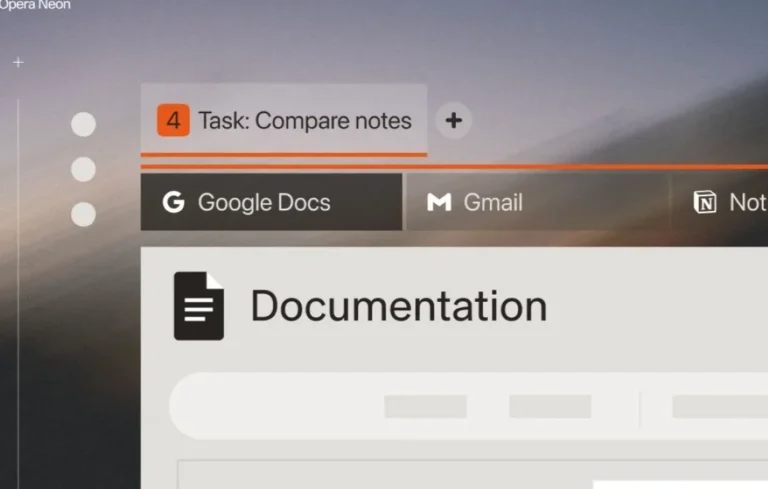Click the Documentation title text

[398, 306]
